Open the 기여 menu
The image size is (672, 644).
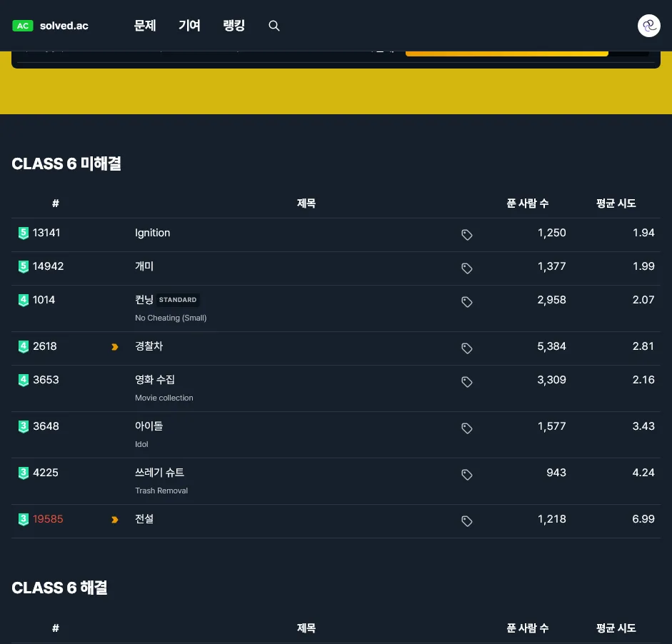[189, 26]
